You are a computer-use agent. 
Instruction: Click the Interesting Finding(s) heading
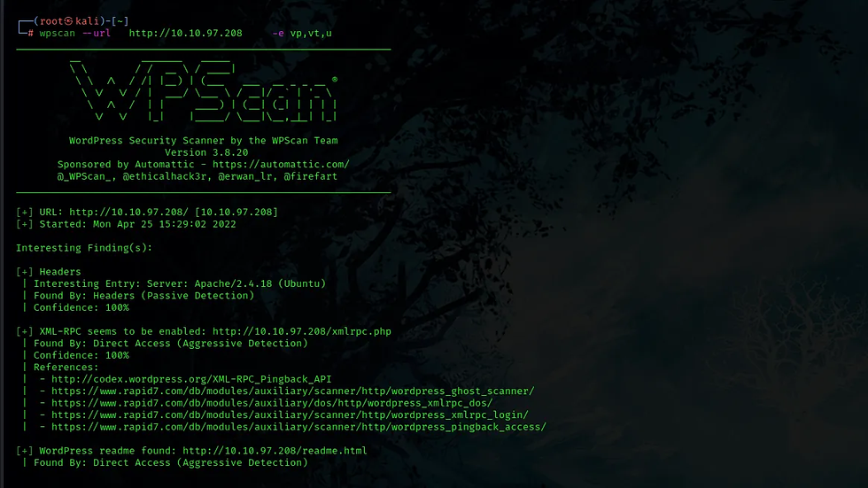[83, 248]
